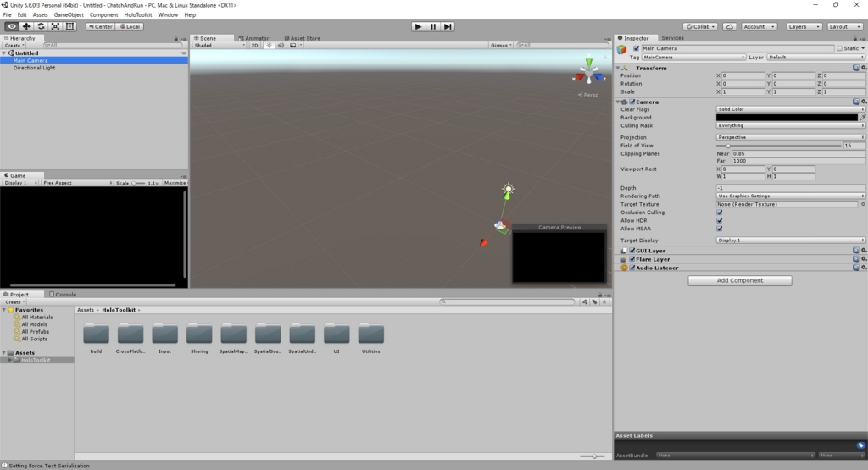Open Audio Listener settings gear
This screenshot has width=868, height=470.
coord(864,268)
